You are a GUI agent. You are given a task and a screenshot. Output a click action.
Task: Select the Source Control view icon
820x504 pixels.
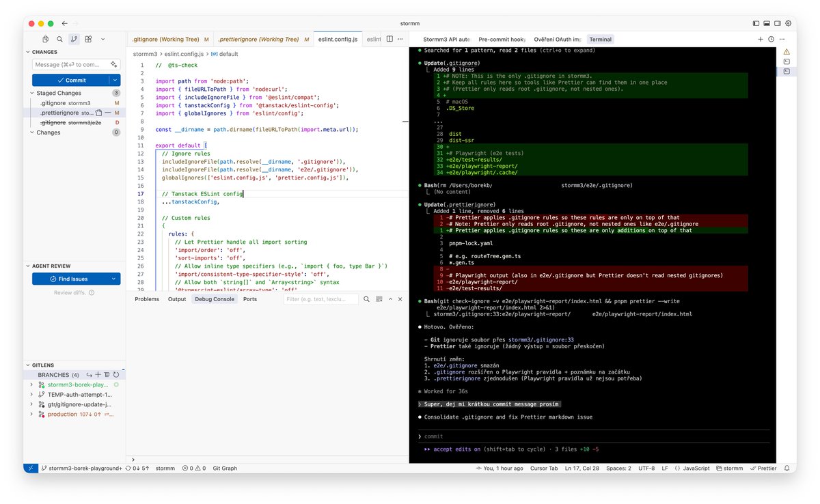74,40
